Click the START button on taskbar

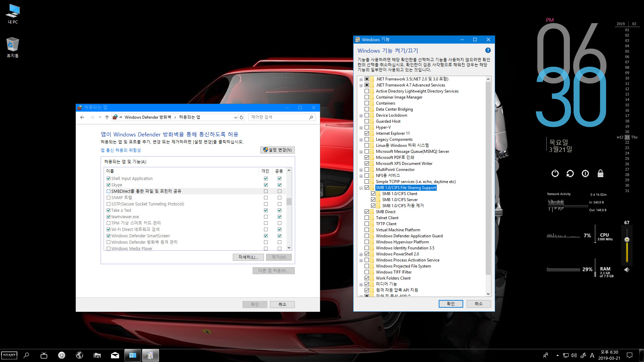tap(9, 355)
